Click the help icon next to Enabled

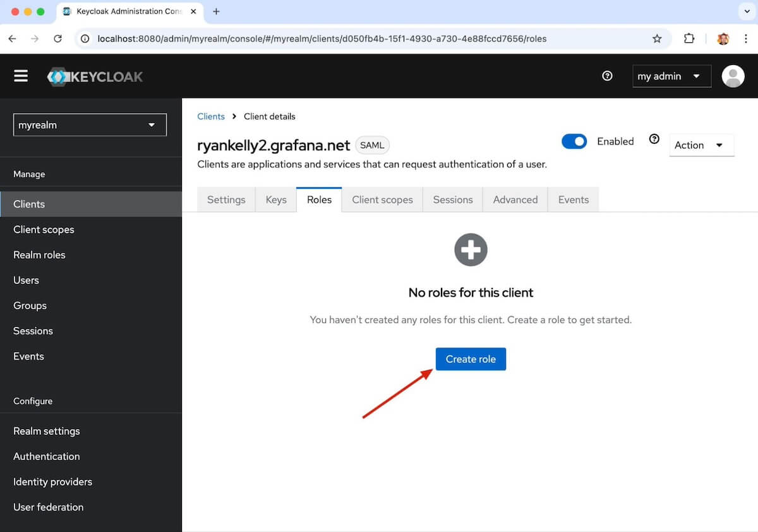click(654, 139)
